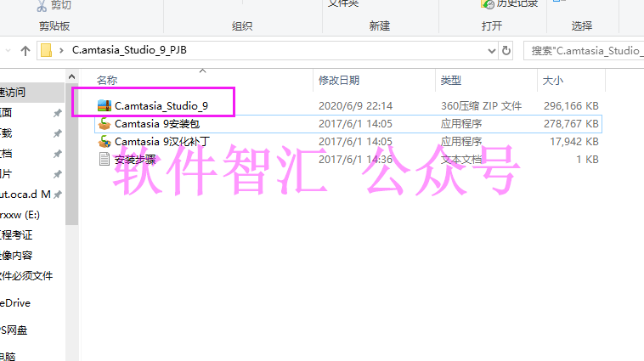Select the 安装步骤 file name
The height and width of the screenshot is (361, 644).
click(x=135, y=160)
